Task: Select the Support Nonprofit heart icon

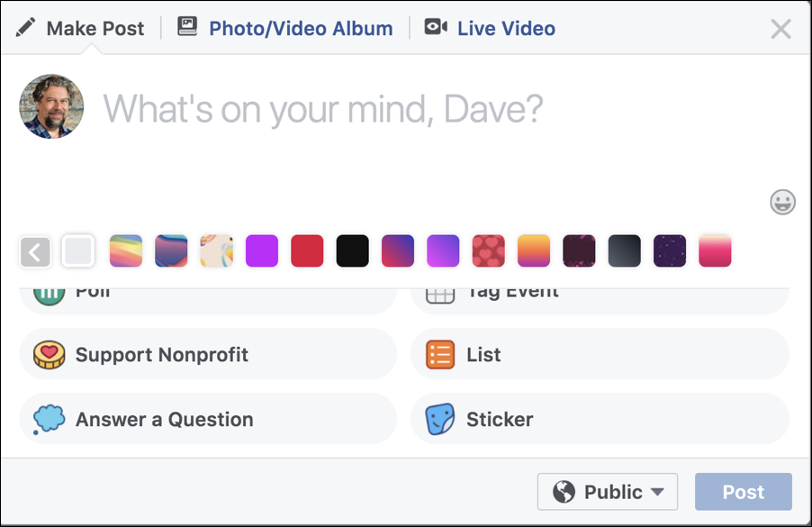Action: (x=48, y=354)
